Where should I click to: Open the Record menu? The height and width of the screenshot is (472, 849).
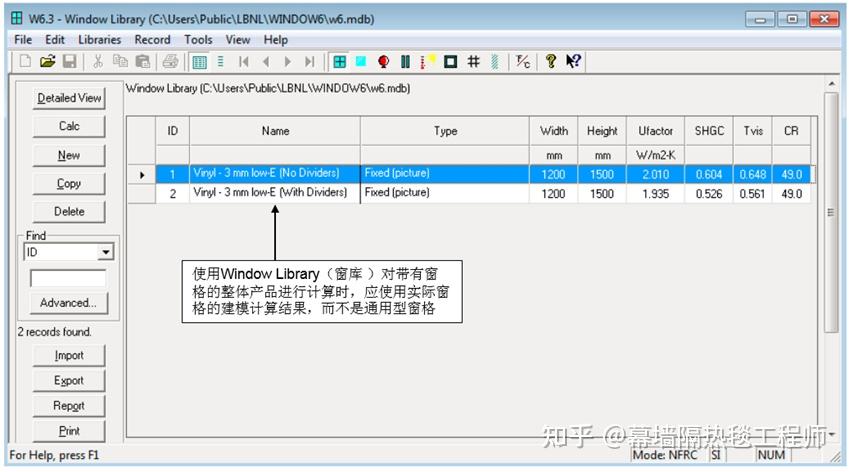[152, 40]
